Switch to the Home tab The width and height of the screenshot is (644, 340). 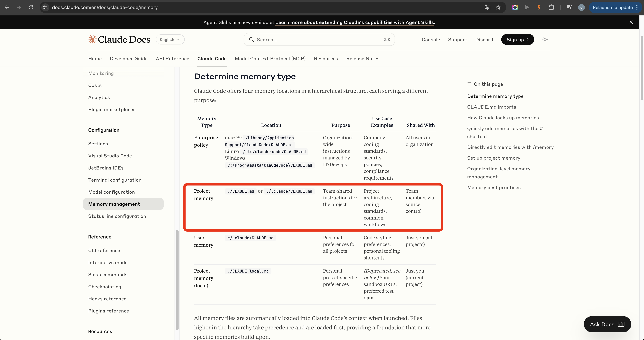[95, 59]
